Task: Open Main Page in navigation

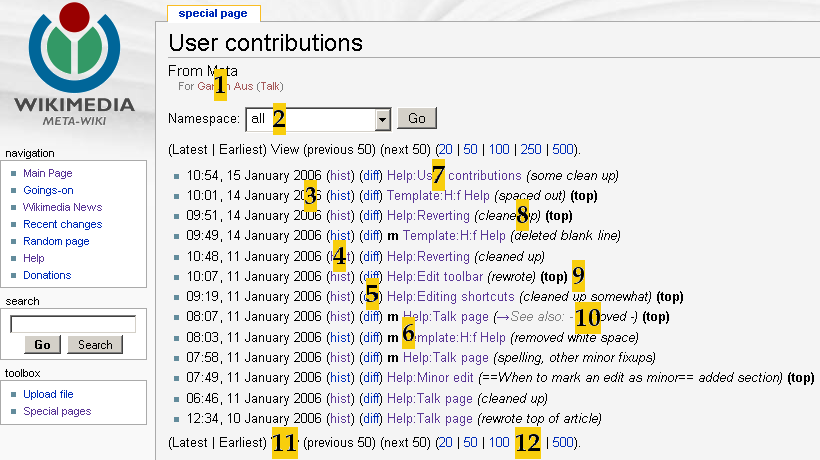Action: (x=48, y=173)
